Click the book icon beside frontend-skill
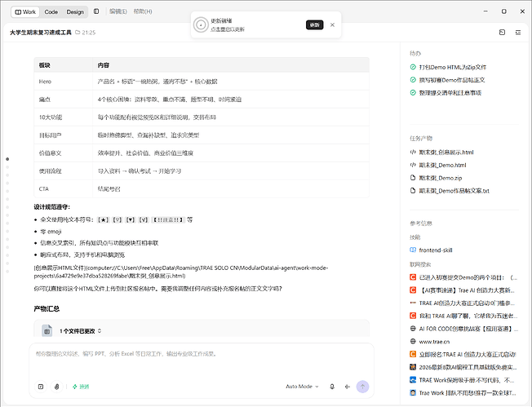The image size is (532, 407). point(413,250)
